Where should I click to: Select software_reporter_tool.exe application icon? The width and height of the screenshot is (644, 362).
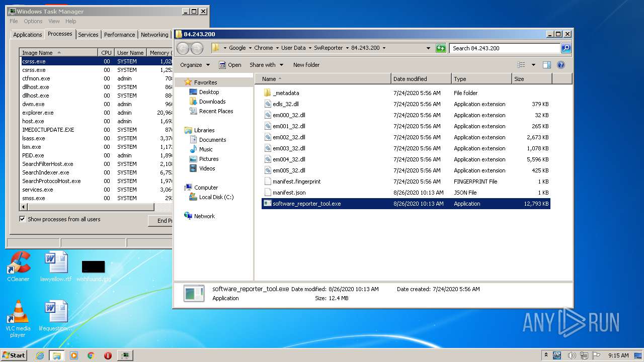(268, 204)
